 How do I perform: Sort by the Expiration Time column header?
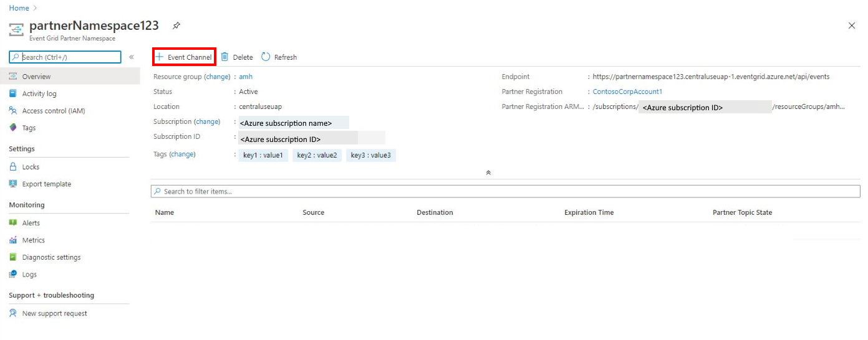[589, 212]
